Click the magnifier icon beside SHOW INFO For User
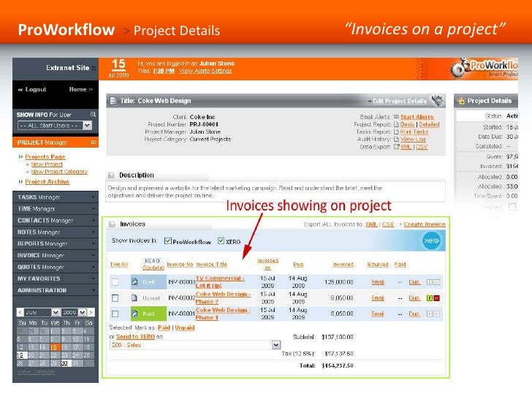Image resolution: width=532 pixels, height=399 pixels. coord(93,114)
